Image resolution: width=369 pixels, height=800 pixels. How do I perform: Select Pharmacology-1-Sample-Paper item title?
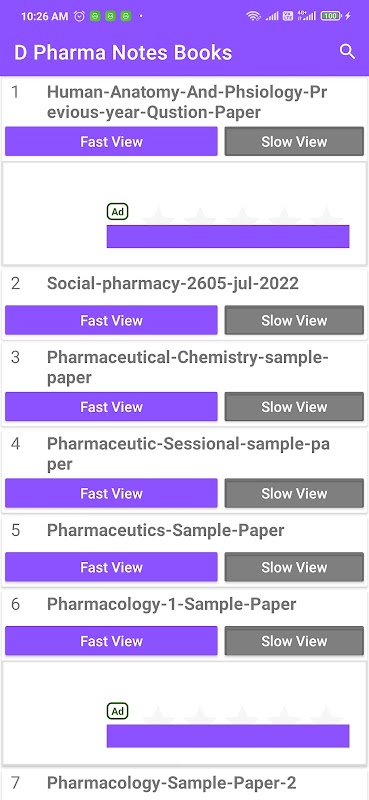(171, 604)
